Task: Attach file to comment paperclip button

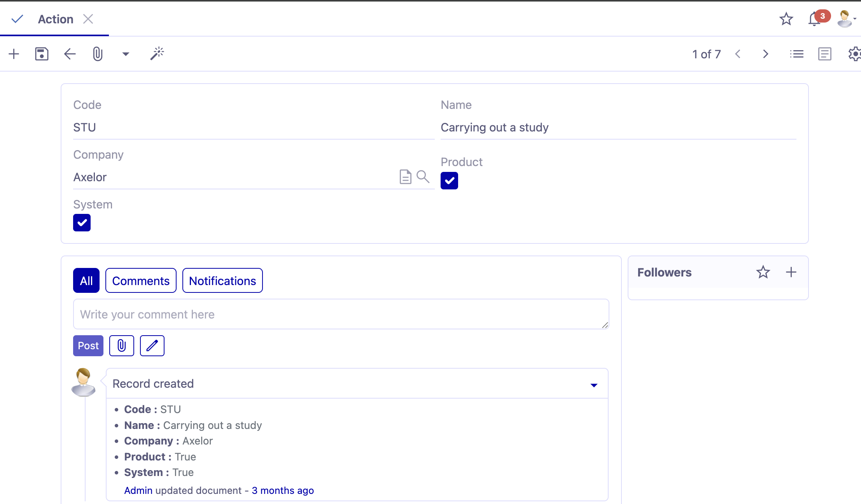Action: [122, 346]
